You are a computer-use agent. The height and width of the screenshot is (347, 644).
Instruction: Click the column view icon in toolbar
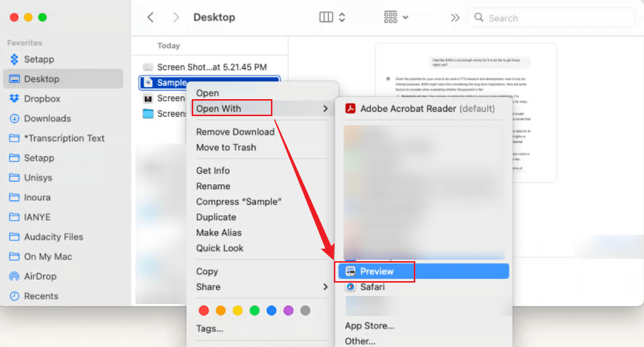point(326,17)
